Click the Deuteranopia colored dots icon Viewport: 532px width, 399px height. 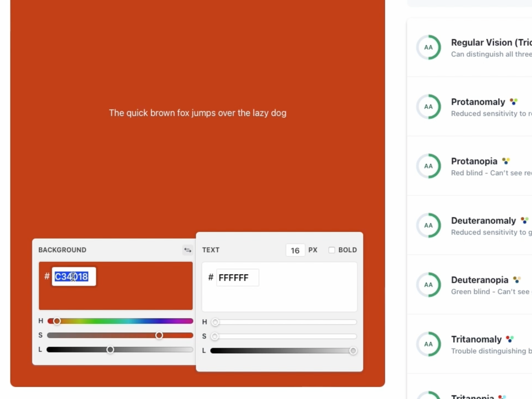pos(517,280)
